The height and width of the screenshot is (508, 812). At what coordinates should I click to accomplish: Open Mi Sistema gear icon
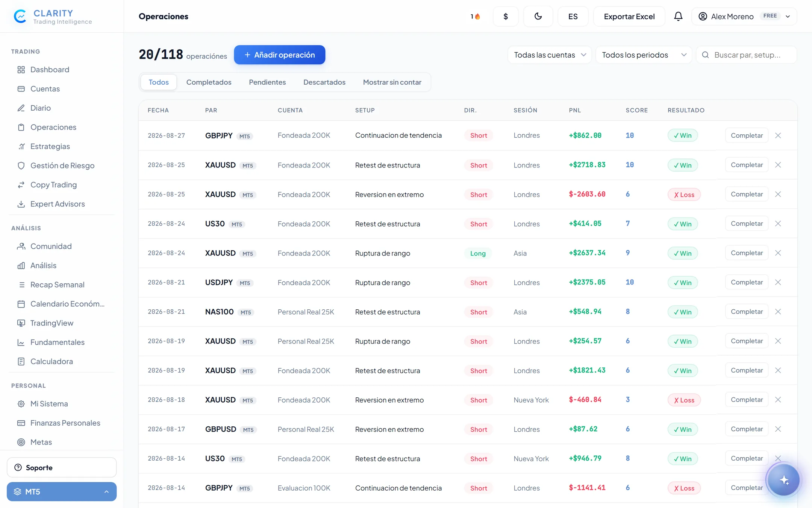[x=21, y=404]
